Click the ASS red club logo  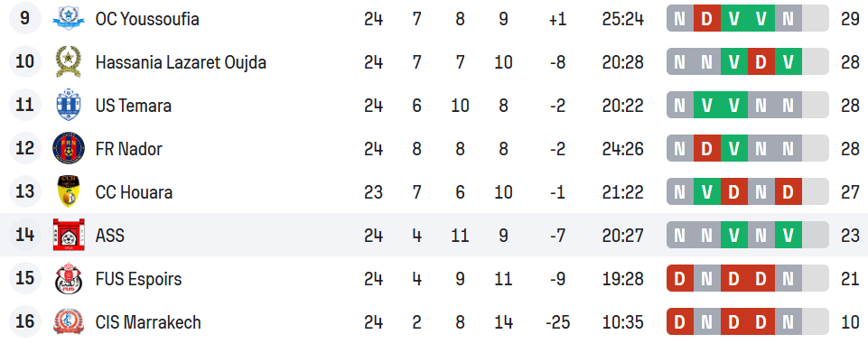coord(69,235)
